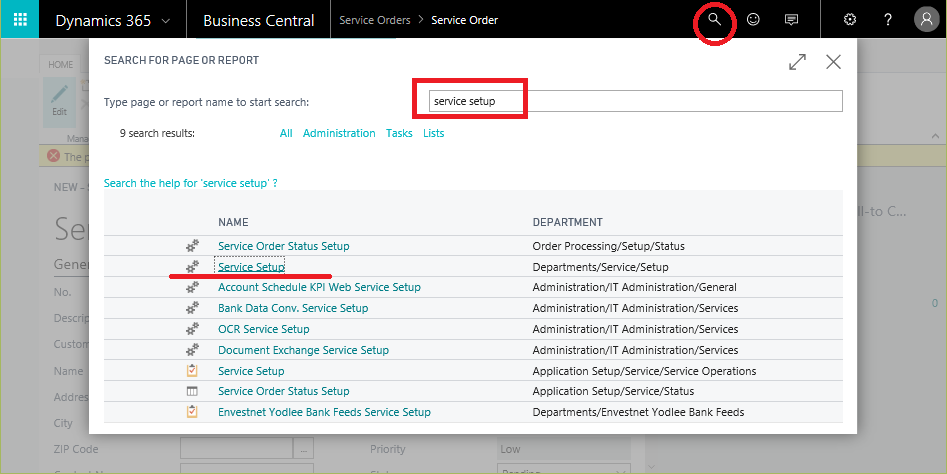Open the app launcher waffle icon
Viewport: 947px width, 474px height.
pyautogui.click(x=19, y=19)
